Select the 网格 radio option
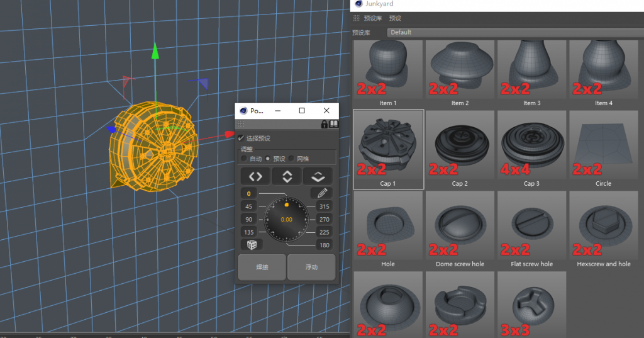The width and height of the screenshot is (644, 338). click(x=291, y=159)
